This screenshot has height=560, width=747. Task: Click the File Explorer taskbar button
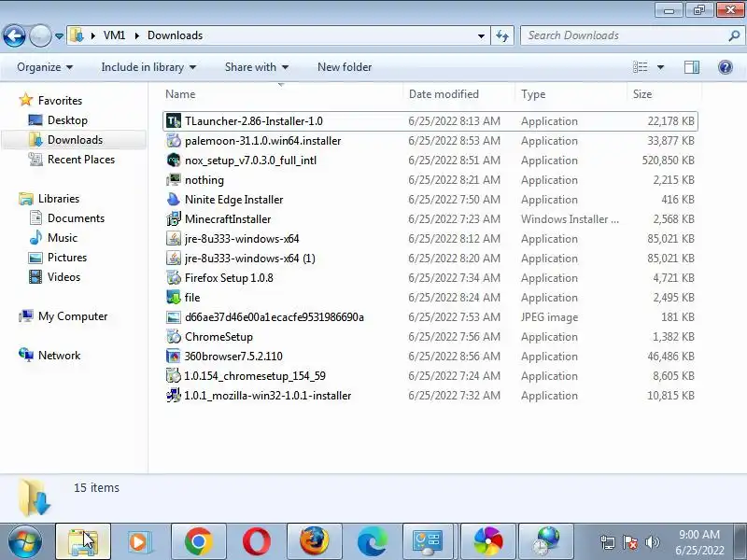[x=83, y=541]
